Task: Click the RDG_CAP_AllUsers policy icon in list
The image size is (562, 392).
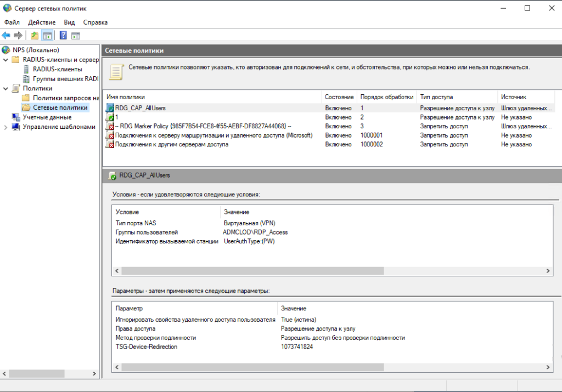Action: pyautogui.click(x=110, y=109)
